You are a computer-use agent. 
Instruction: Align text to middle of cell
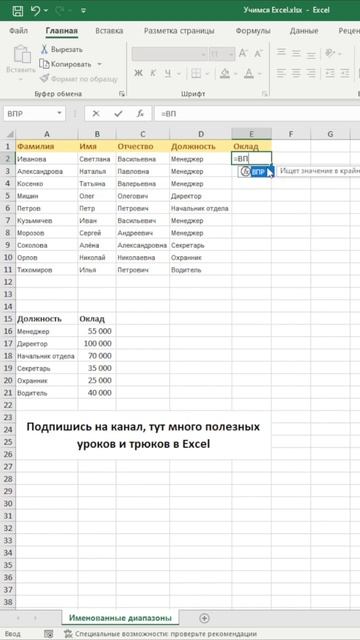[296, 53]
